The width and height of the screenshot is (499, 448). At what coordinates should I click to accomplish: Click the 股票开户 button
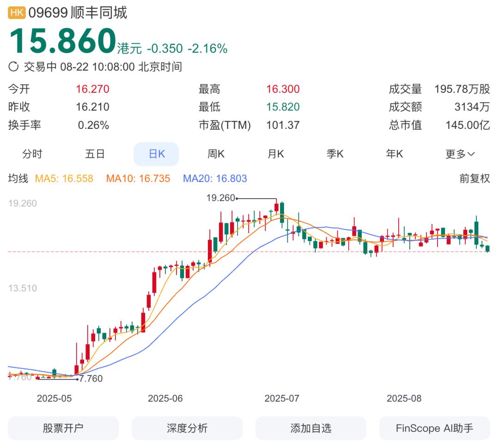63,428
